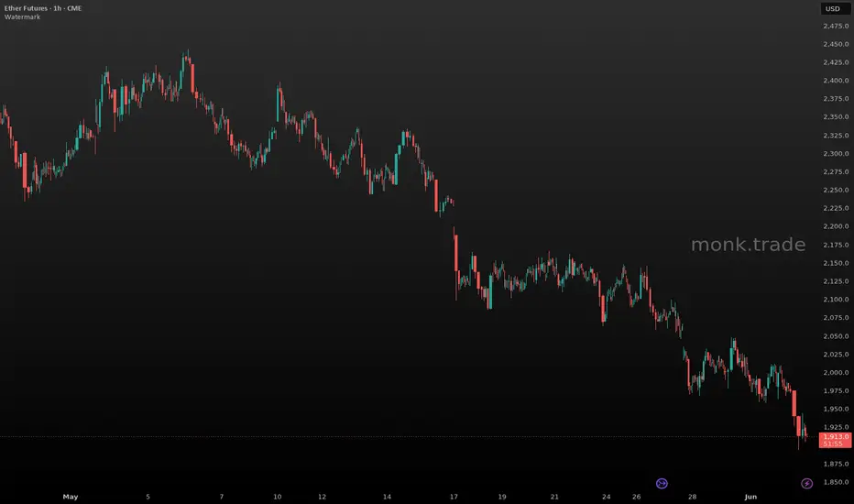This screenshot has height=504, width=854.
Task: Click date 21 on the time axis
Action: pyautogui.click(x=554, y=497)
